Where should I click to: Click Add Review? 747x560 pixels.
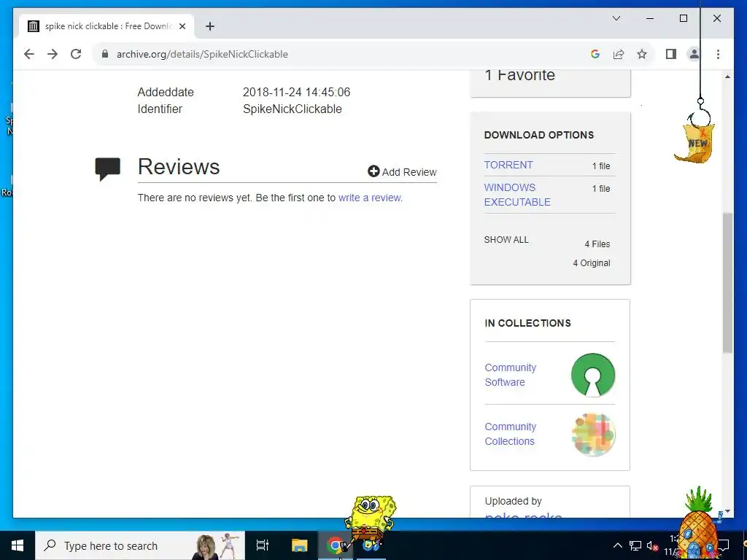[402, 172]
